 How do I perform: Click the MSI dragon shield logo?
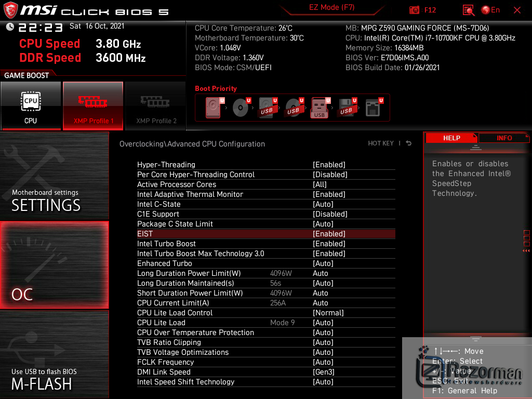pos(10,10)
